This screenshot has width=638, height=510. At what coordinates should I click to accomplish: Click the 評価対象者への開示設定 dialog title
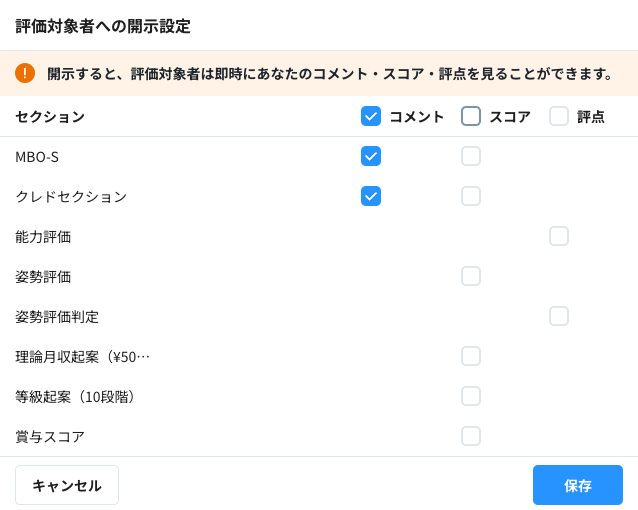[x=103, y=27]
